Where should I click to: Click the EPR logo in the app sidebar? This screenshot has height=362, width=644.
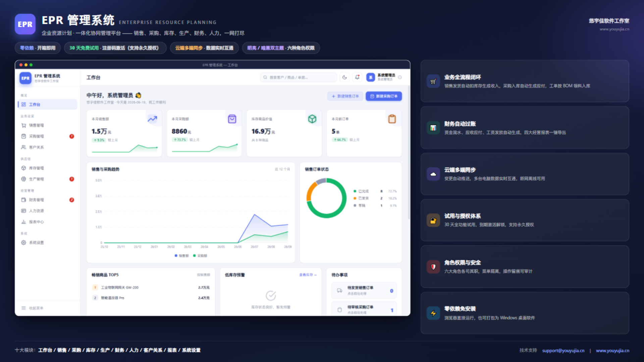[25, 78]
